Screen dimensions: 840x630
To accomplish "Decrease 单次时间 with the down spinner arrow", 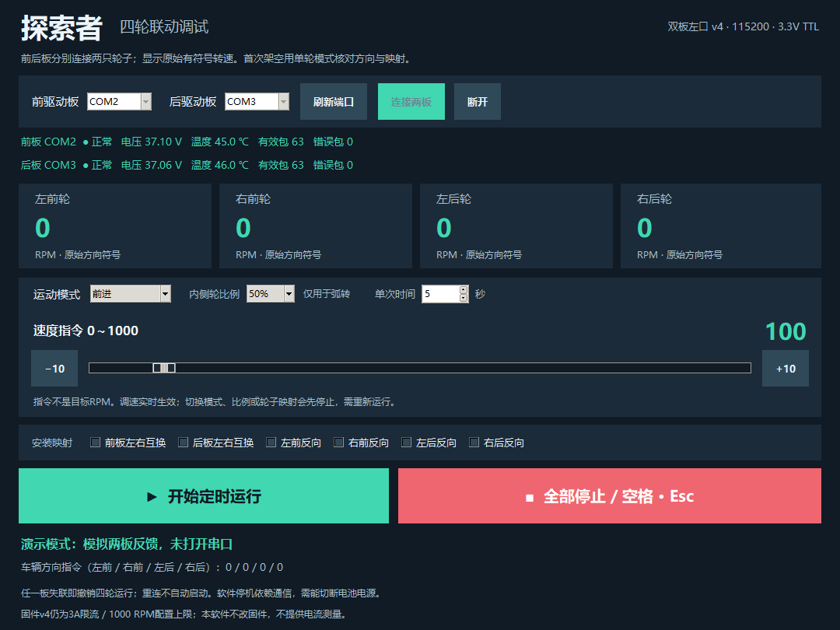I will click(464, 298).
